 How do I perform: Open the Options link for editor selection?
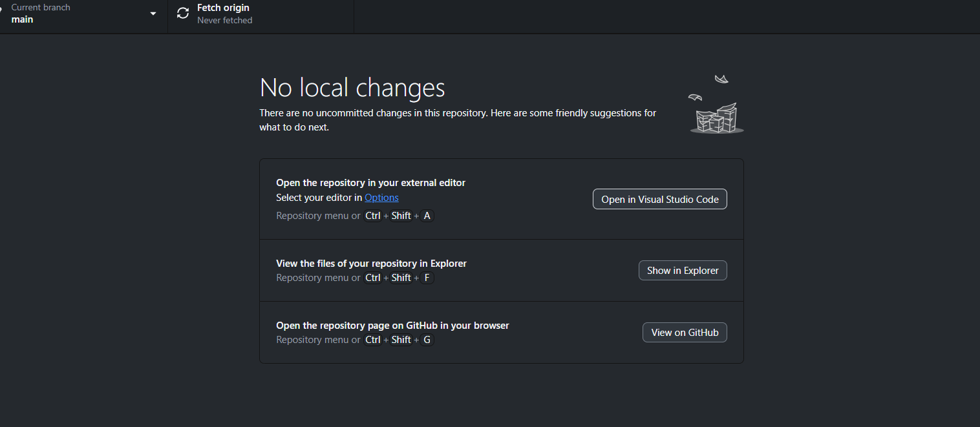(x=381, y=198)
